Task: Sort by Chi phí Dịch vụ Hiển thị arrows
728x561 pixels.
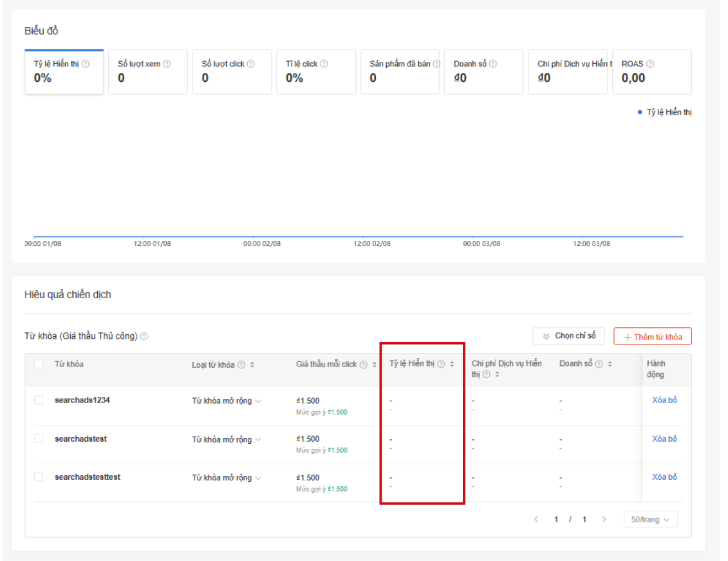Action: click(x=497, y=375)
